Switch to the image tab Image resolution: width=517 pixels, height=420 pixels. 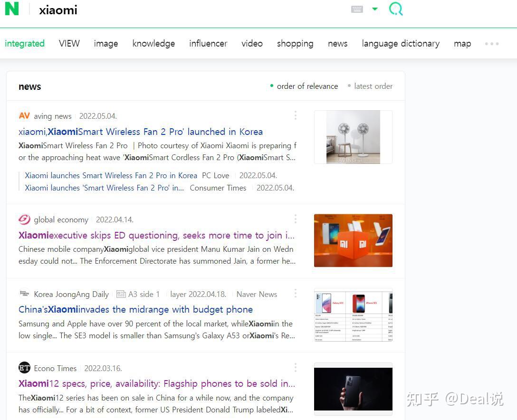[106, 44]
